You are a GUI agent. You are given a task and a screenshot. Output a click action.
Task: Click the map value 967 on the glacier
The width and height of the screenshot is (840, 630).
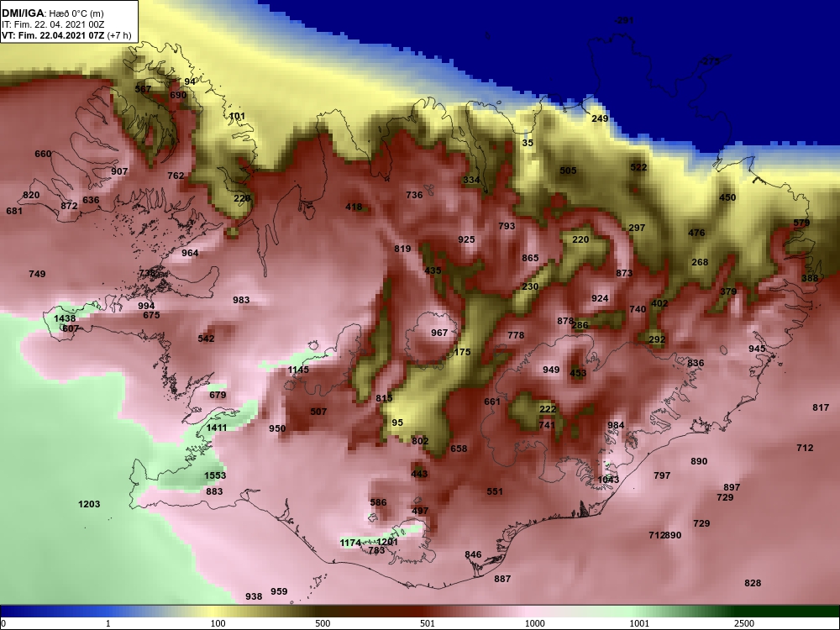[x=439, y=333]
